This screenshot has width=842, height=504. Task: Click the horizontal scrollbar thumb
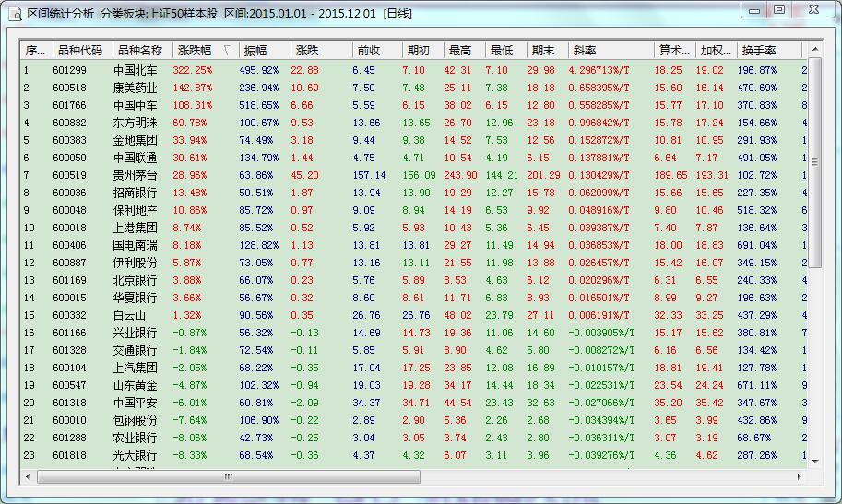(x=229, y=476)
